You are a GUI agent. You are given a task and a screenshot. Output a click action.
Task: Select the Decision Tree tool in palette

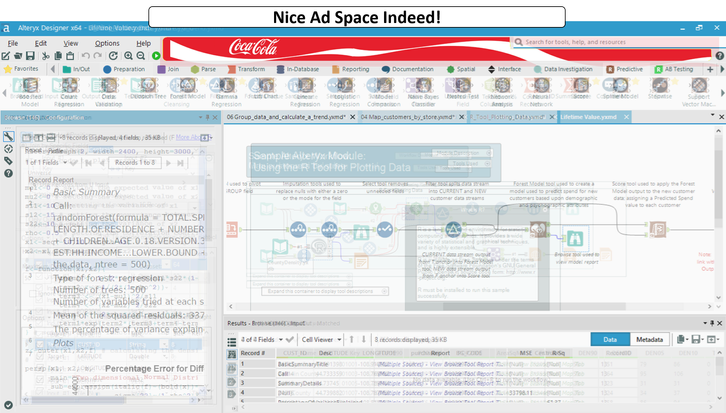pos(148,89)
